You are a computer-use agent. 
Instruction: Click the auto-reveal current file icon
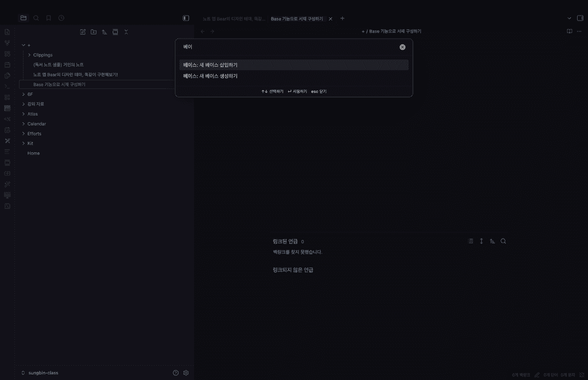click(115, 32)
